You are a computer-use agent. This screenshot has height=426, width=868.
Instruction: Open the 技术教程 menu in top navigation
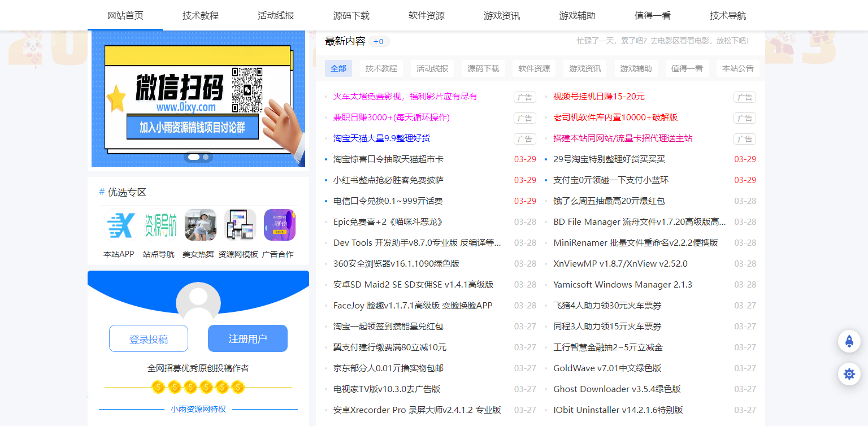(x=200, y=16)
